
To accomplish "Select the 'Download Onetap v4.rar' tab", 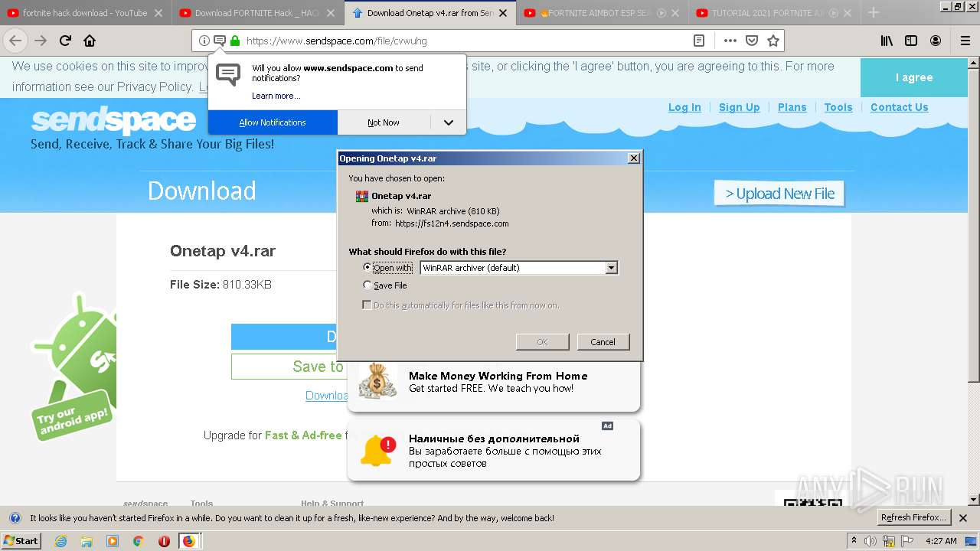I will click(x=430, y=13).
